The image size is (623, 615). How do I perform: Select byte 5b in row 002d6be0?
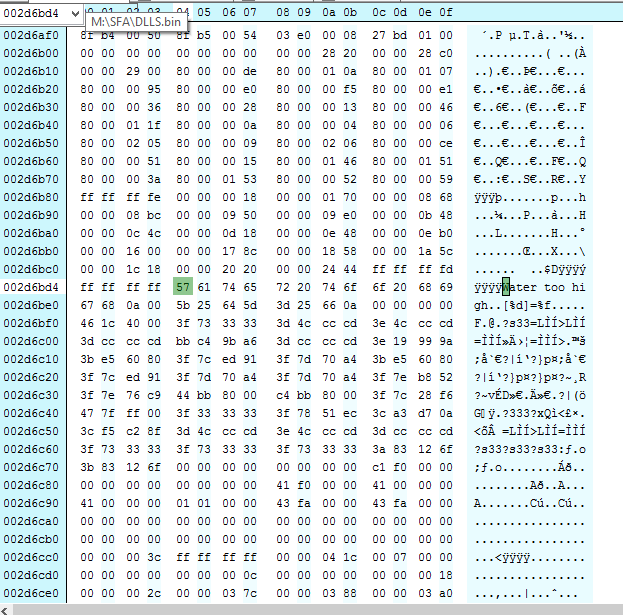[183, 305]
